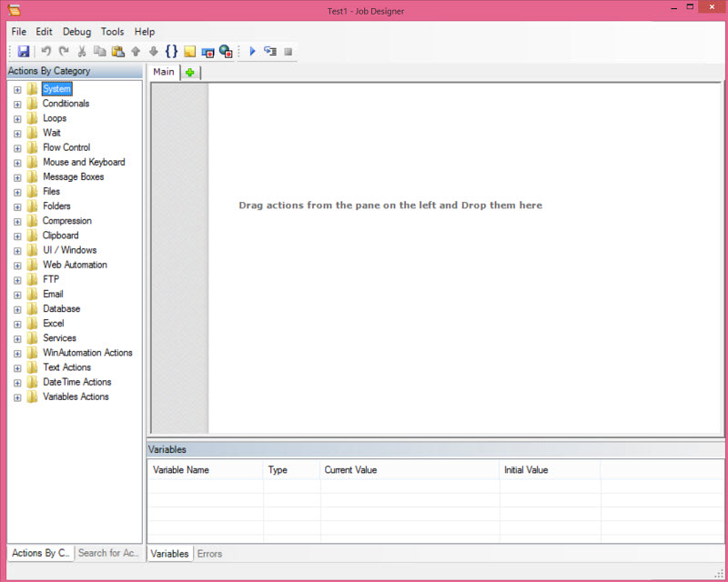Copy the selected action from toolbar
Screen dimensions: 728x582
click(x=100, y=51)
